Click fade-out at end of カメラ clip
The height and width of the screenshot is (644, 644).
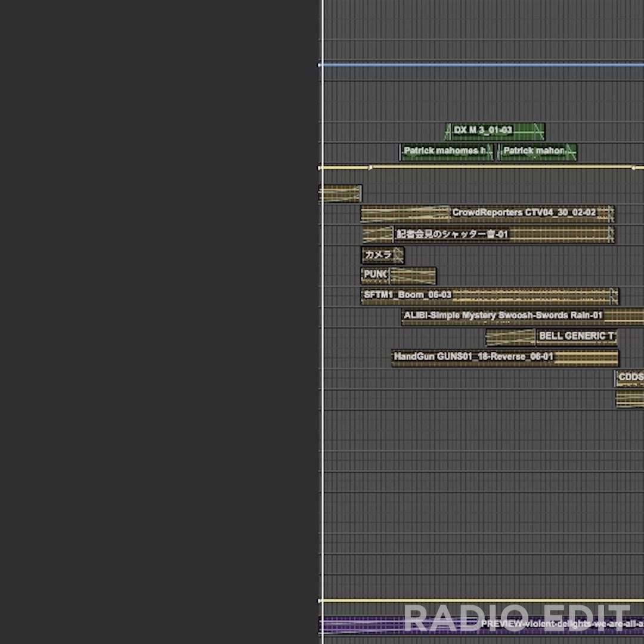pos(398,255)
